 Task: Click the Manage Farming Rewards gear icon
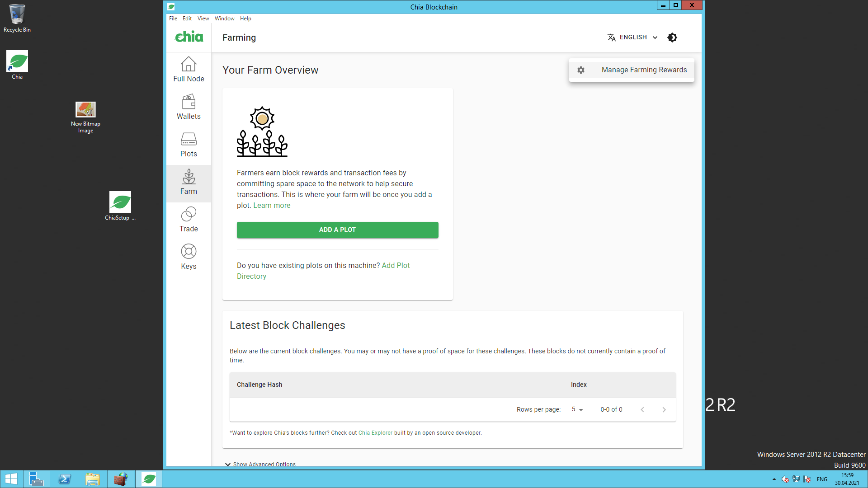point(581,70)
